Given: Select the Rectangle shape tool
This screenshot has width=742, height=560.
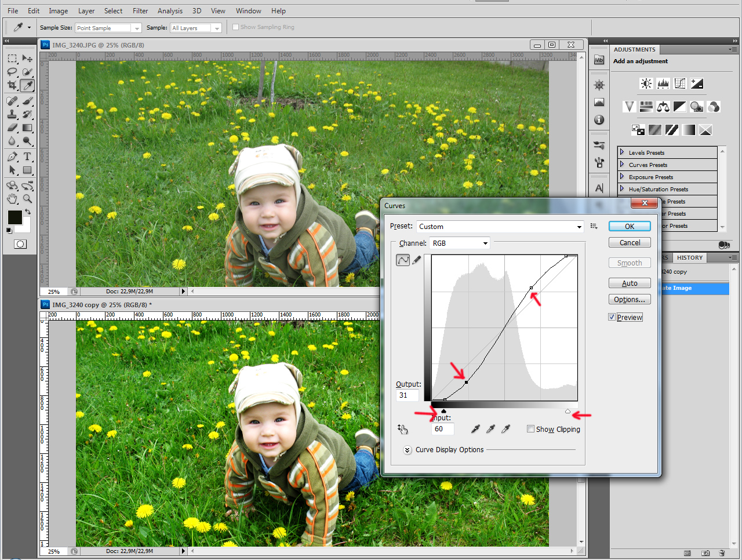Looking at the screenshot, I should pos(27,170).
